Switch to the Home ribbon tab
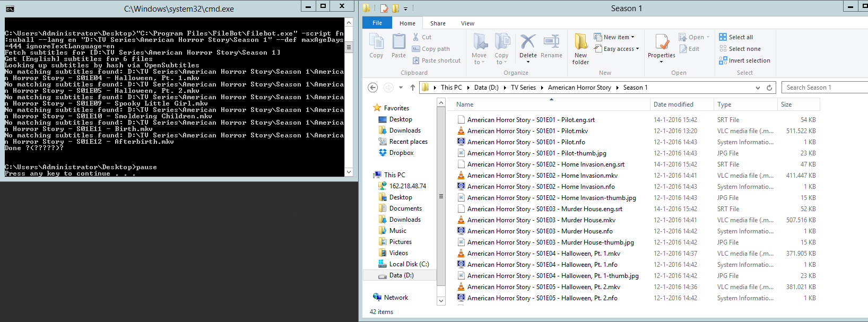This screenshot has width=868, height=322. coord(407,23)
